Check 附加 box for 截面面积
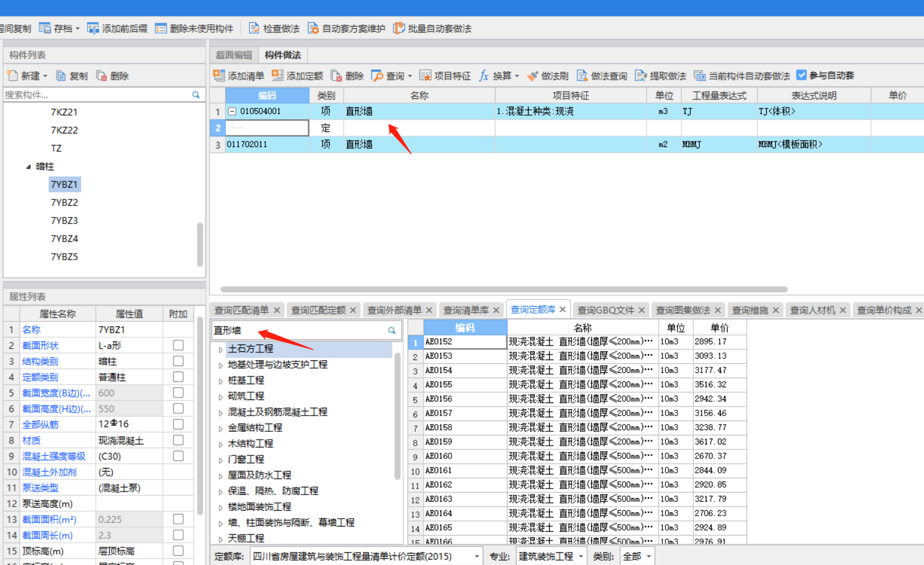 178,519
